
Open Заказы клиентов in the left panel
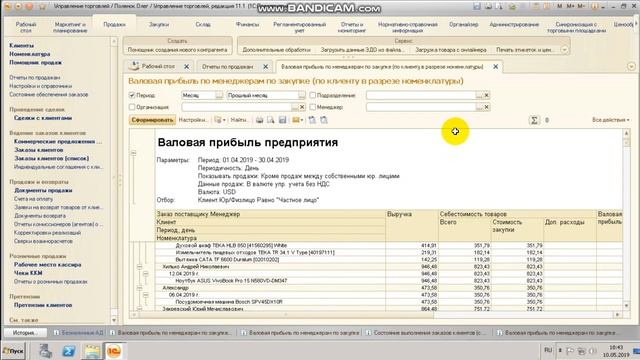(39, 150)
